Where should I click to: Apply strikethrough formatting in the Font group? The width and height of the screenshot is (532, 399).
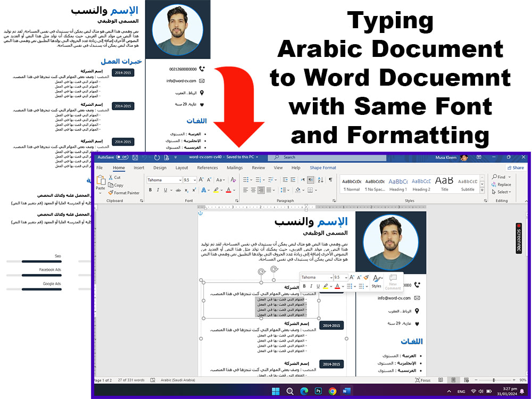tap(178, 190)
